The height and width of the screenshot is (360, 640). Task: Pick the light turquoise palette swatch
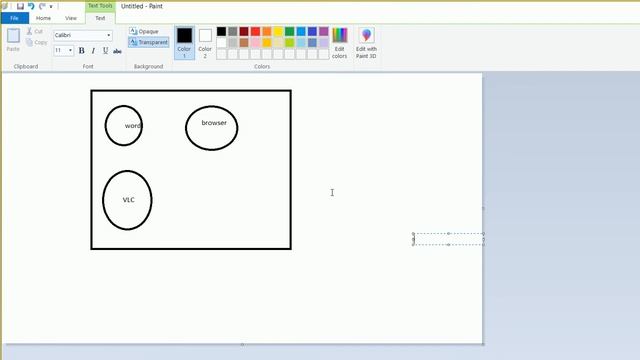[x=301, y=42]
